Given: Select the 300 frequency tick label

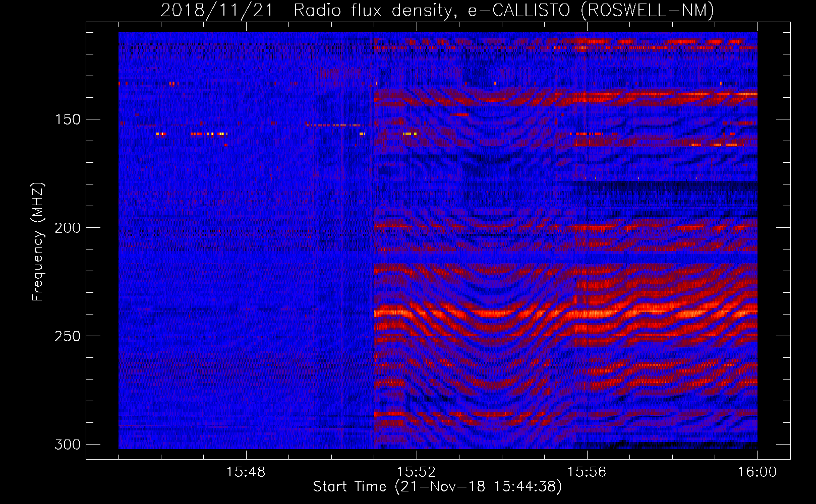Looking at the screenshot, I should coord(68,445).
